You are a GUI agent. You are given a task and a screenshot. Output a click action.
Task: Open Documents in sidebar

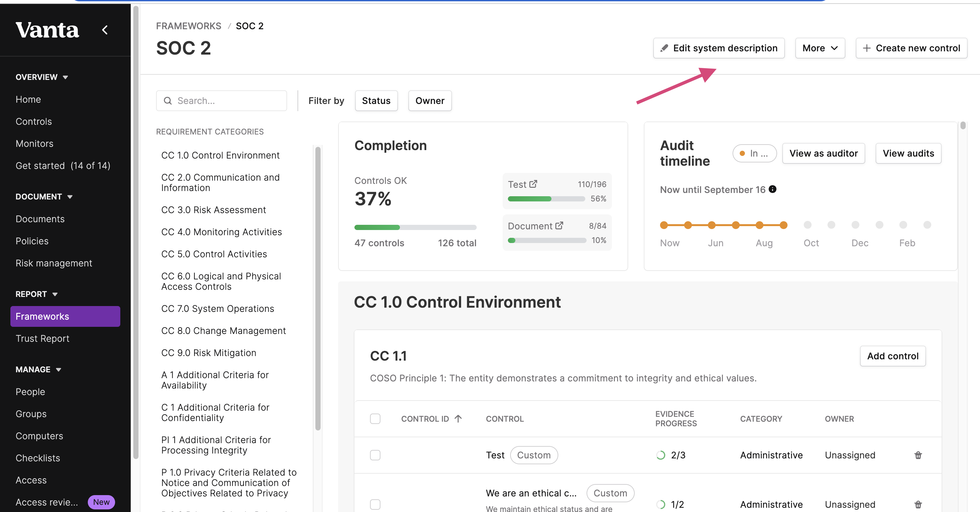(x=40, y=219)
